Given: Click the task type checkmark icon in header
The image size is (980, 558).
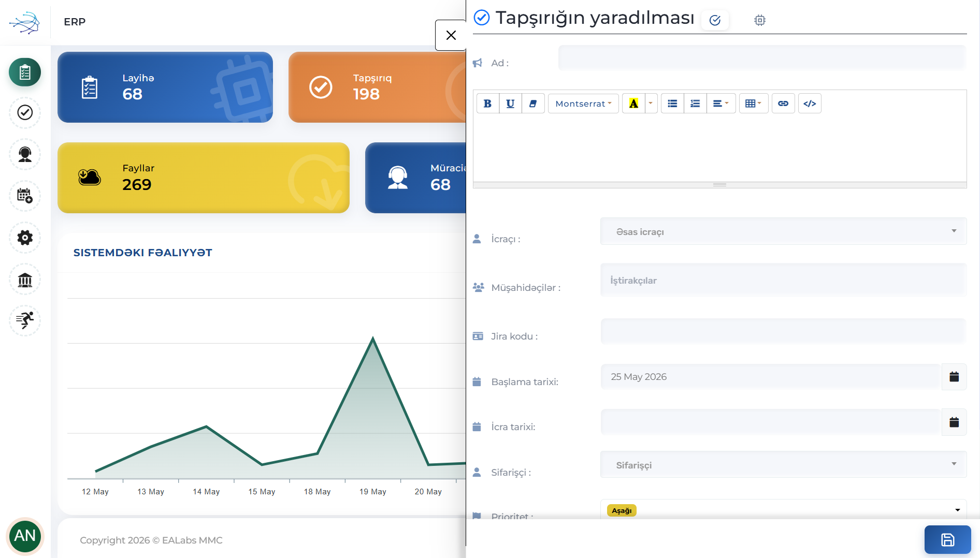Looking at the screenshot, I should [715, 20].
